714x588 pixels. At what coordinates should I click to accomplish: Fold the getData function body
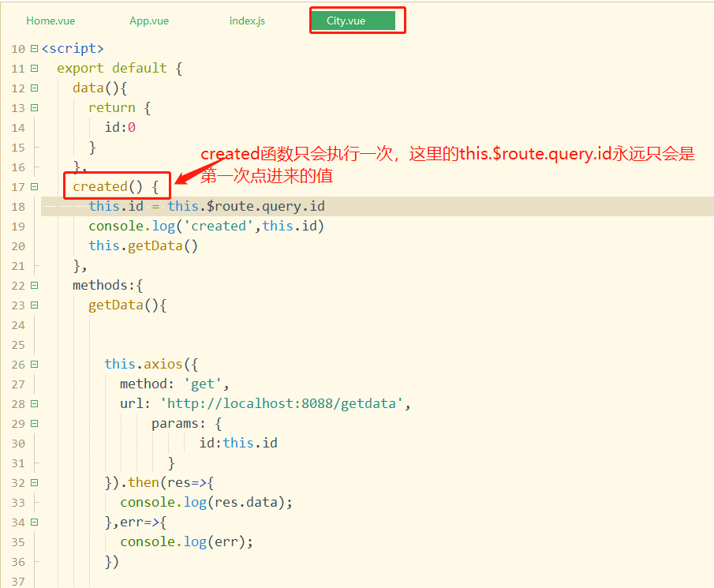click(x=33, y=305)
